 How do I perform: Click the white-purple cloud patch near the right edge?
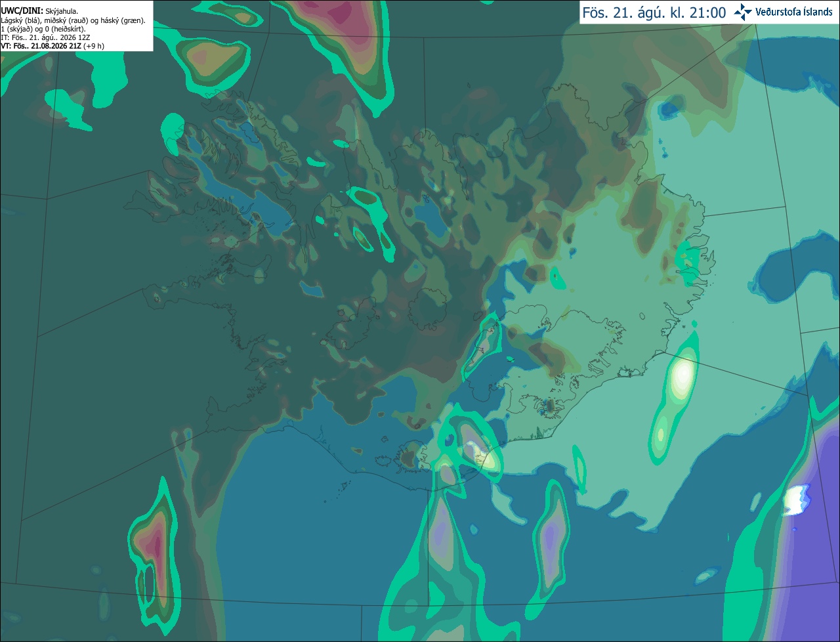pyautogui.click(x=797, y=500)
